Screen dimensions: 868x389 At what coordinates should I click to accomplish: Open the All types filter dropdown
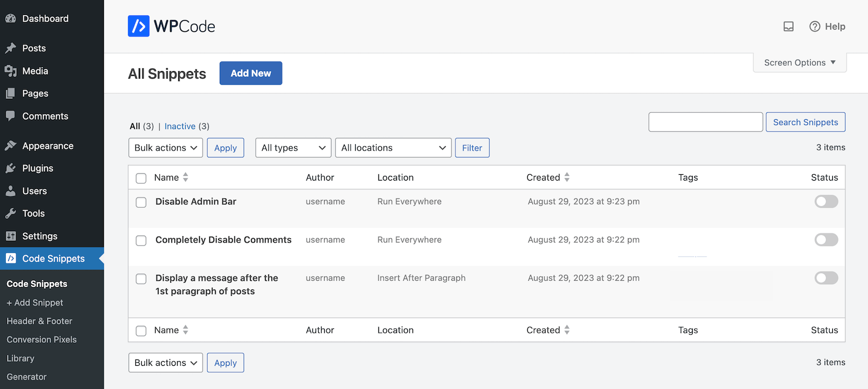pos(293,148)
